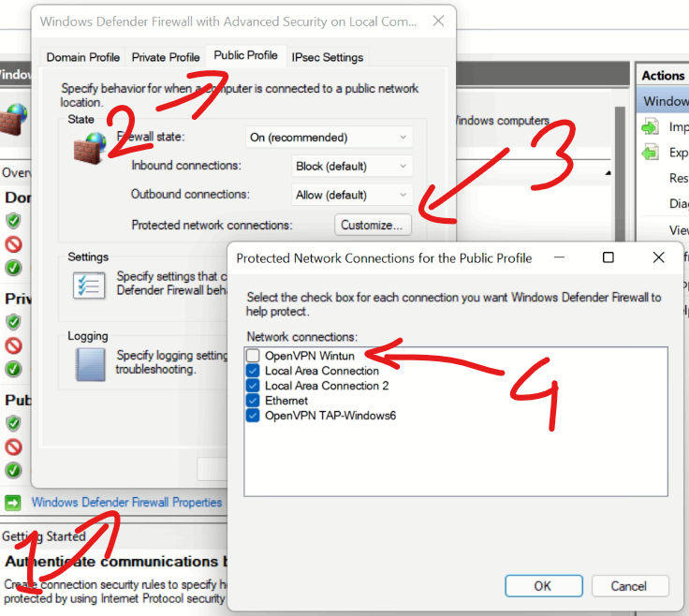The width and height of the screenshot is (689, 616).
Task: Collapse the overview section with the up arrow
Action: 608,173
